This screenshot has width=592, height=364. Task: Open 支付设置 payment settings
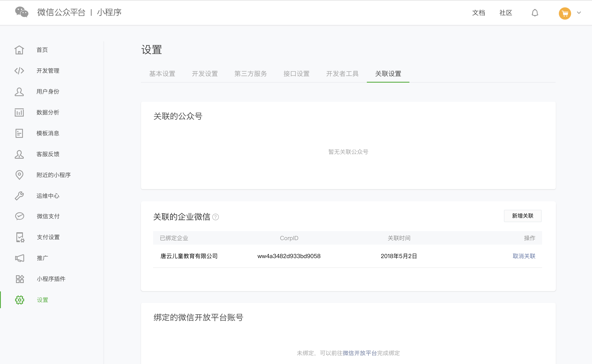click(x=48, y=237)
